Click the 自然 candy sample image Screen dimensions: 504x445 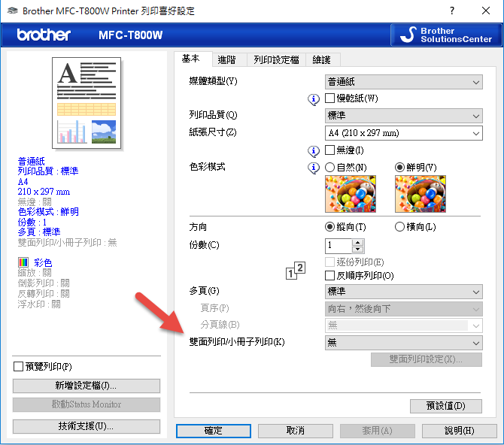click(x=351, y=194)
